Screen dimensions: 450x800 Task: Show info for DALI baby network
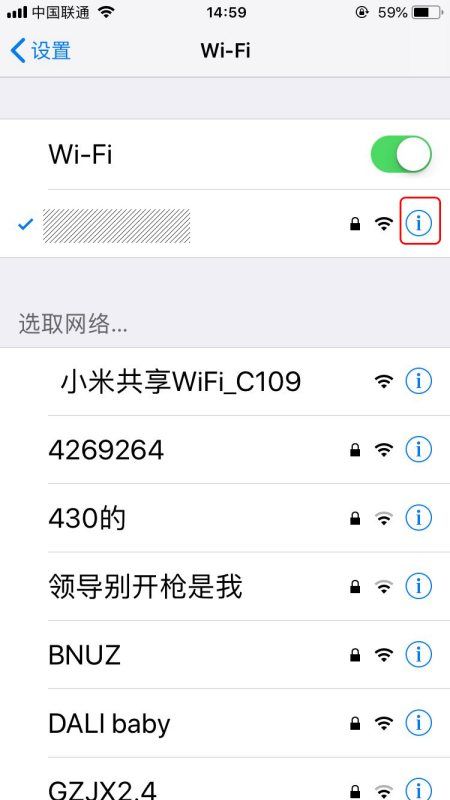[419, 723]
